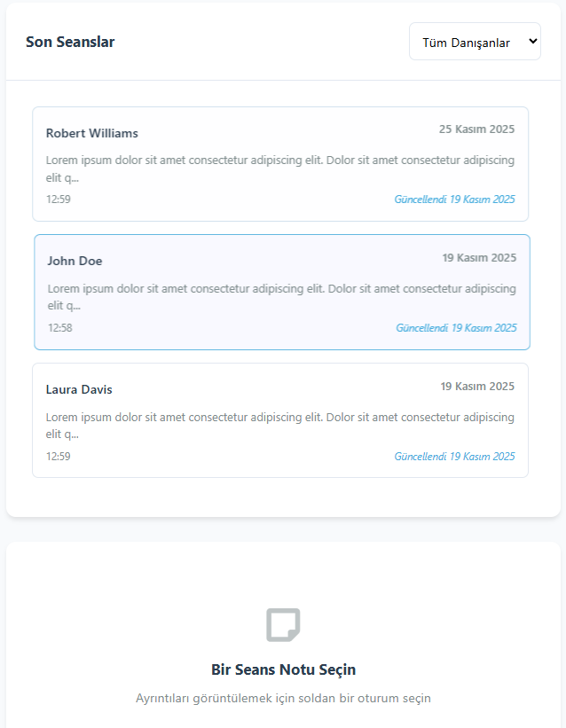
Task: Click Laura Davis's Lorem ipsum note preview
Action: click(x=280, y=426)
